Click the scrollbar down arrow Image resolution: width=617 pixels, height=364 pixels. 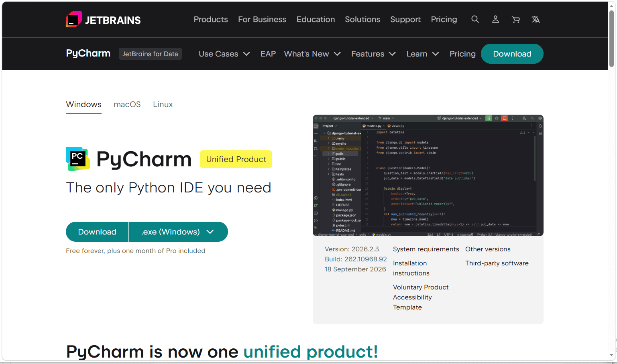click(x=612, y=355)
